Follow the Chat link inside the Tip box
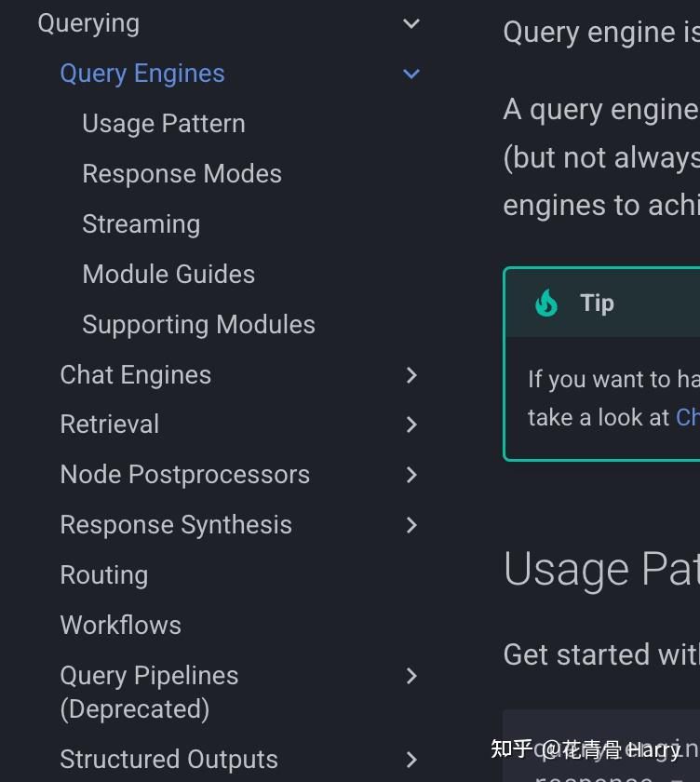700x782 pixels. (687, 417)
